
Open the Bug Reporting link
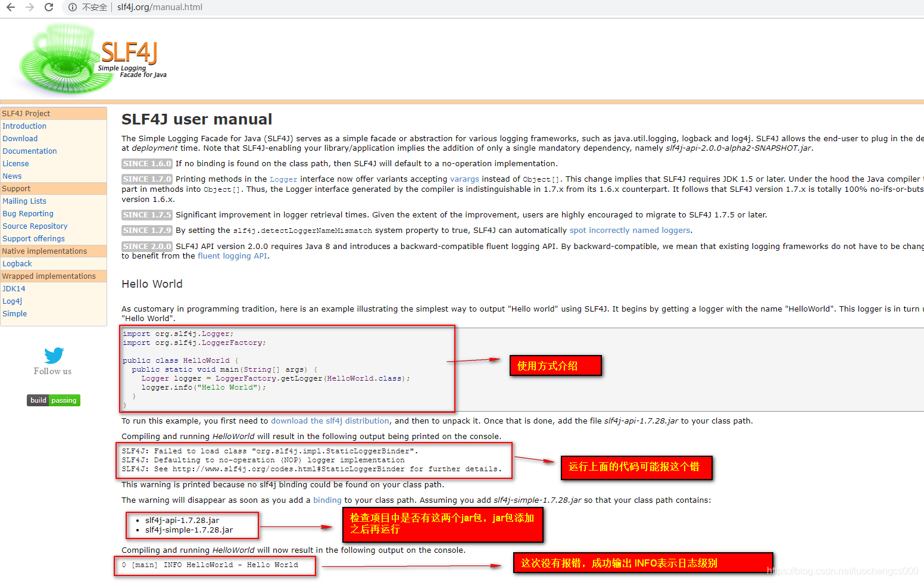tap(28, 213)
